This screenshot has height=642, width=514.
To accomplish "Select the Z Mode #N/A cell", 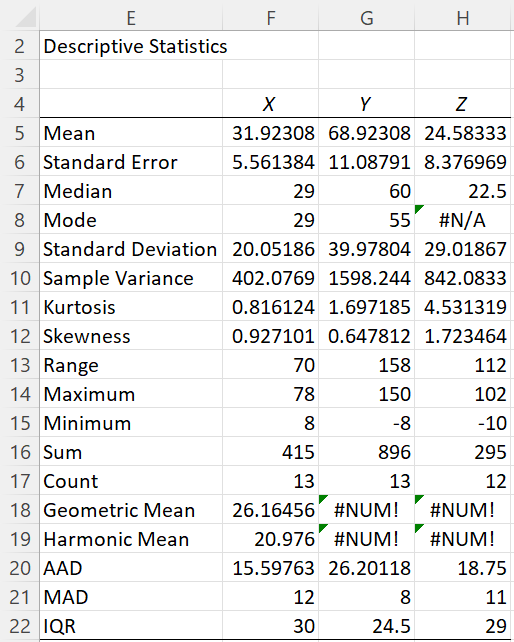I will coord(463,220).
